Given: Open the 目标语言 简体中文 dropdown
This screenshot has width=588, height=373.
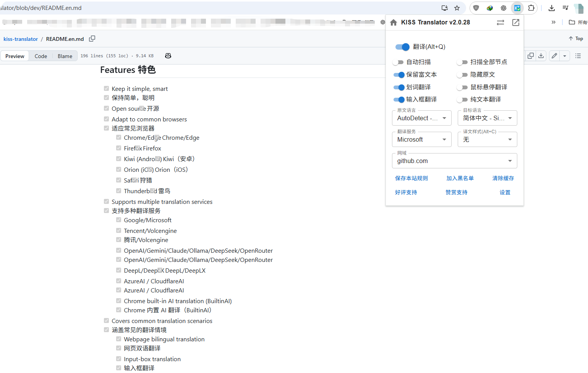Looking at the screenshot, I should tap(488, 118).
